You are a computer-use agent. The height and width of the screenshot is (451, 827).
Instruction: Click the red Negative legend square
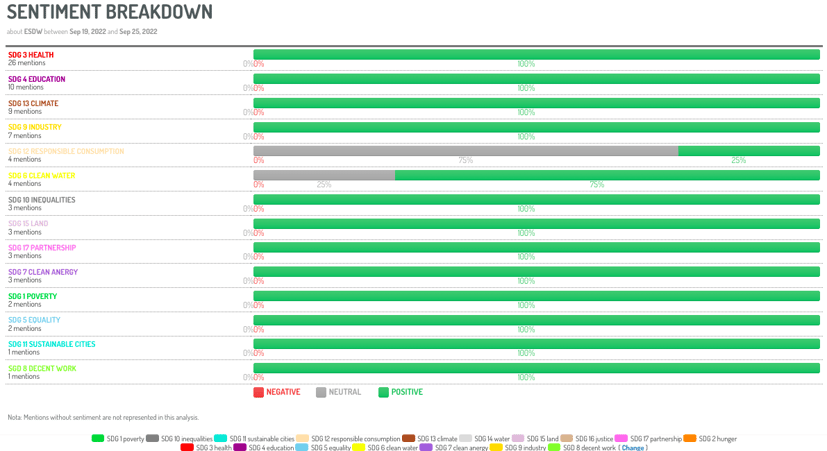pyautogui.click(x=258, y=393)
